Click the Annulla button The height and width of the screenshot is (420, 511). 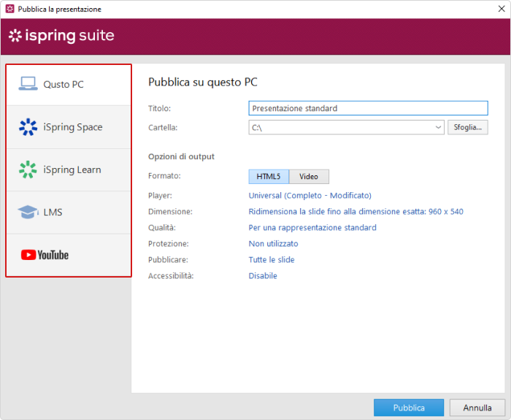pos(477,408)
